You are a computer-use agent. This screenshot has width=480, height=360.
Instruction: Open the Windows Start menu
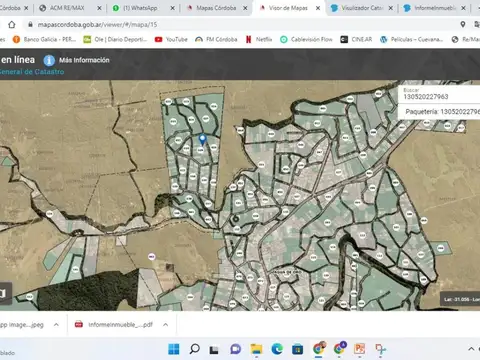pos(174,349)
